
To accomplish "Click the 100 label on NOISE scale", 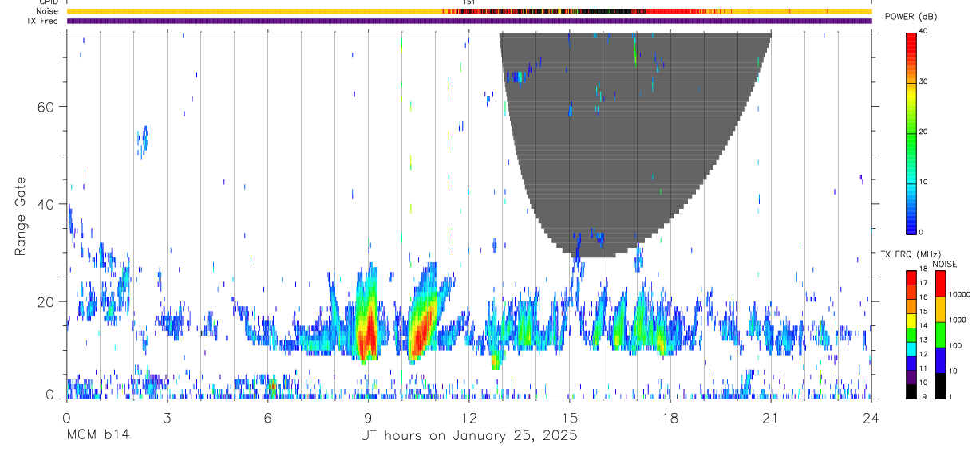I will point(955,345).
